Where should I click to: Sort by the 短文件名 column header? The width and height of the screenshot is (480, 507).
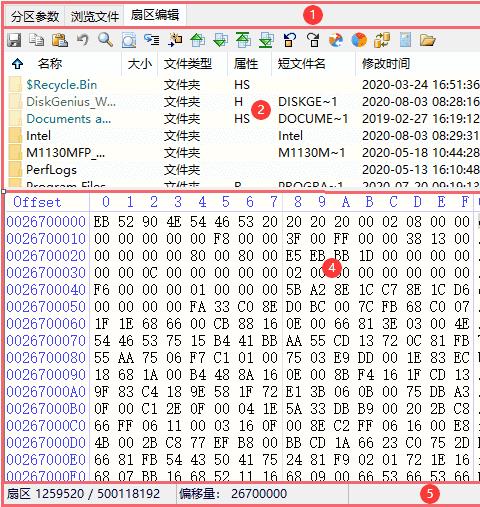pyautogui.click(x=302, y=63)
